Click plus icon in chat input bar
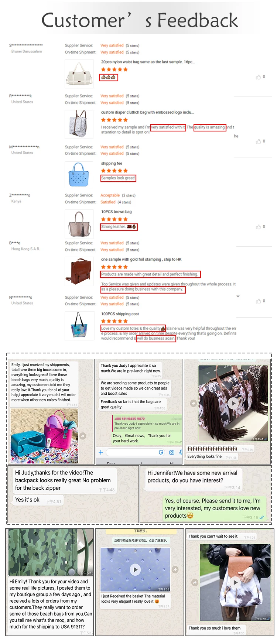 pos(101,452)
